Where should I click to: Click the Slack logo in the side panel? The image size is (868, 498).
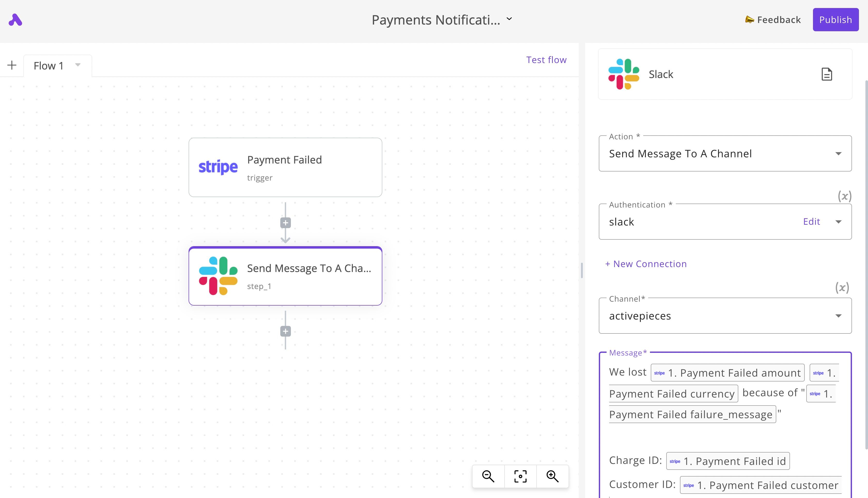(624, 74)
